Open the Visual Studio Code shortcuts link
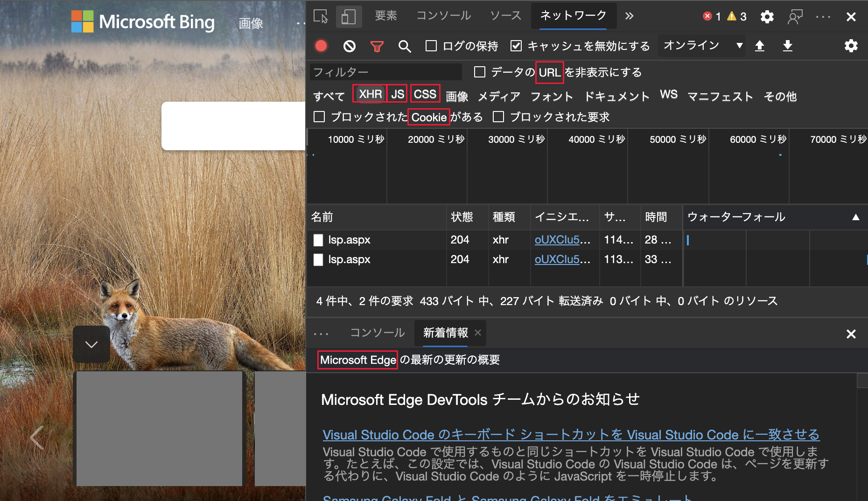This screenshot has height=501, width=868. pos(570,435)
